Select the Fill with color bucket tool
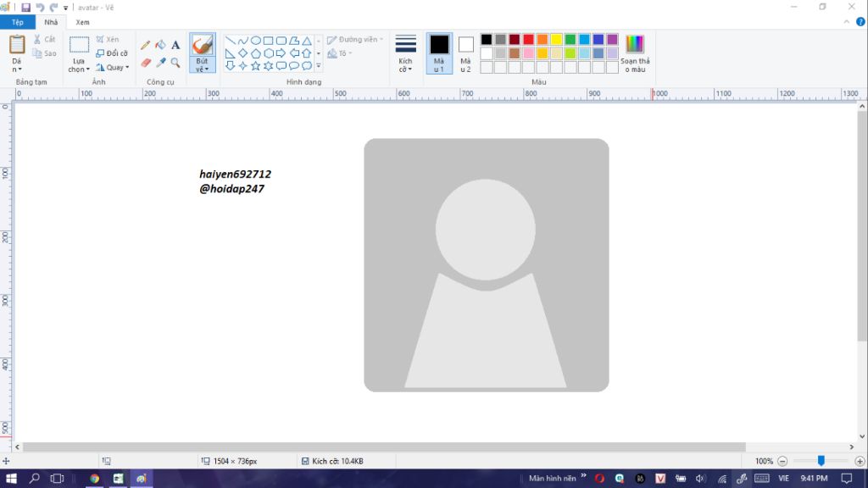This screenshot has width=868, height=488. point(160,45)
